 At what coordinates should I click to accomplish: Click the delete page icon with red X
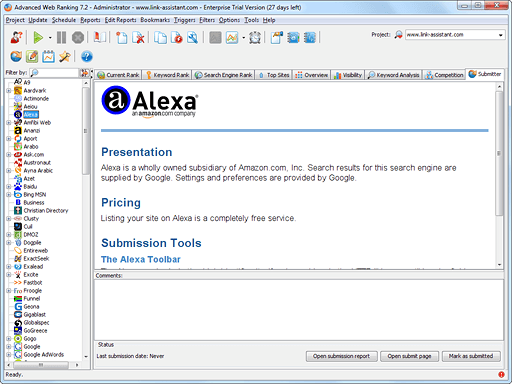[x=138, y=37]
